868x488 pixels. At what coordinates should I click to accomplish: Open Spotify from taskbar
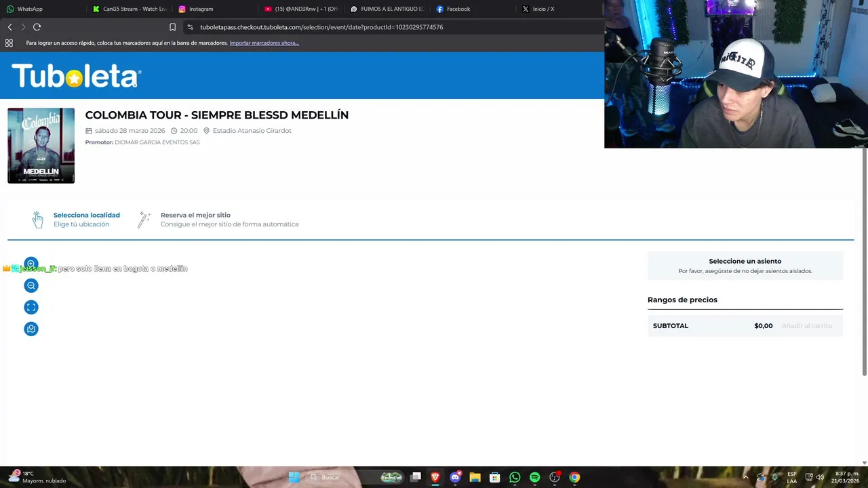pyautogui.click(x=534, y=477)
